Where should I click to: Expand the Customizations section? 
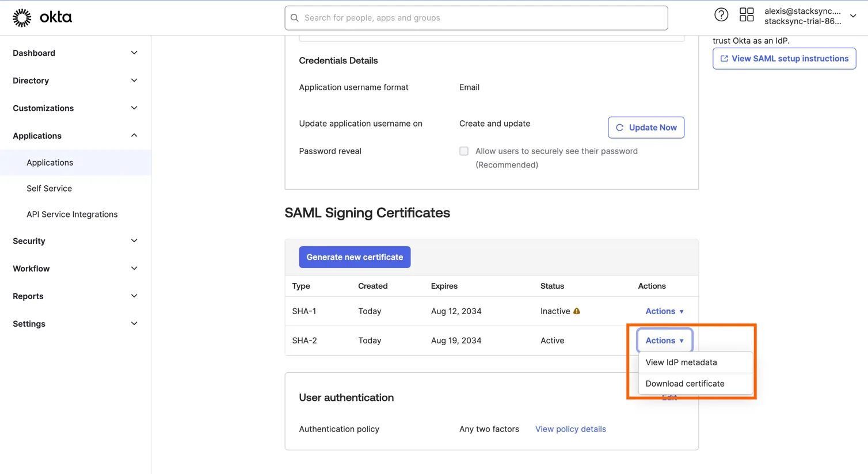[x=75, y=108]
